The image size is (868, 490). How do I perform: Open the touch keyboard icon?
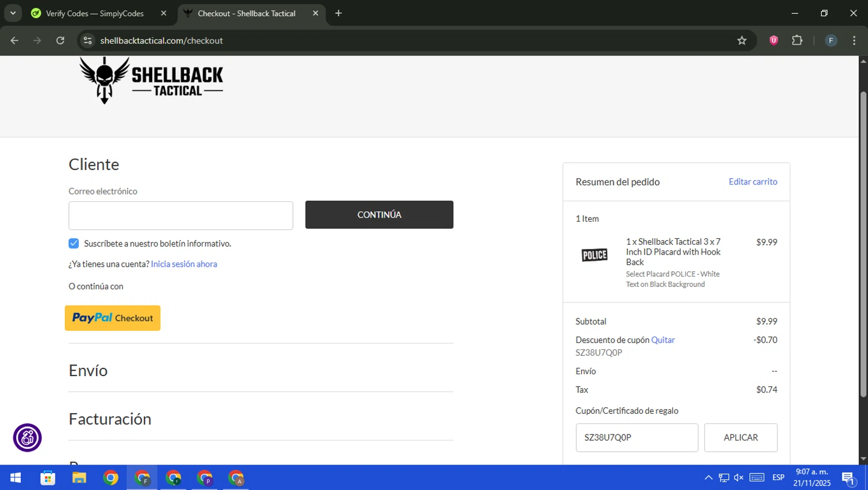[x=757, y=478]
